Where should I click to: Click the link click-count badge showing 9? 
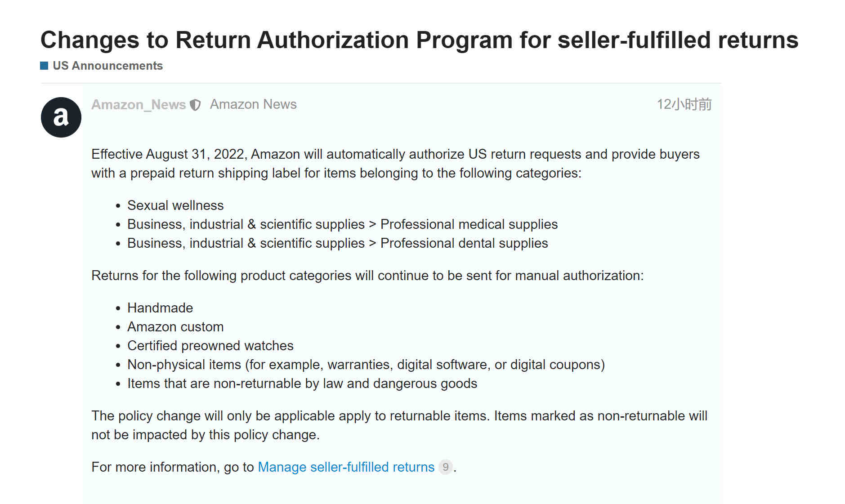tap(445, 467)
